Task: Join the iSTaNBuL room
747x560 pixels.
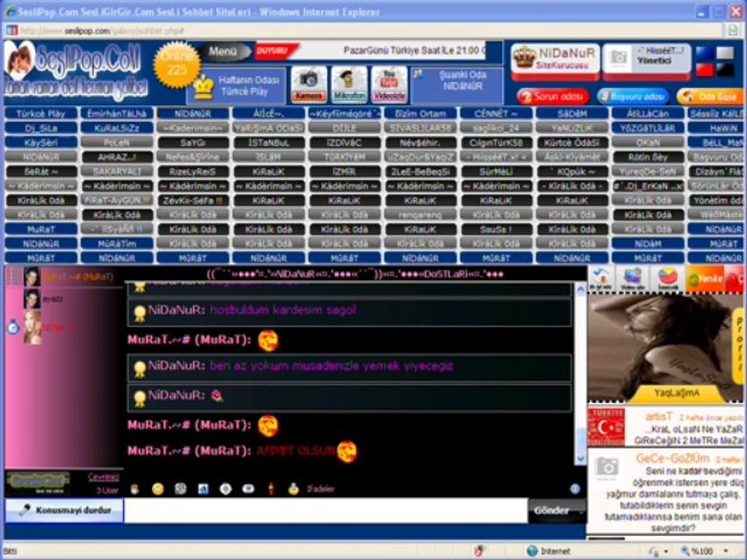Action: [268, 142]
